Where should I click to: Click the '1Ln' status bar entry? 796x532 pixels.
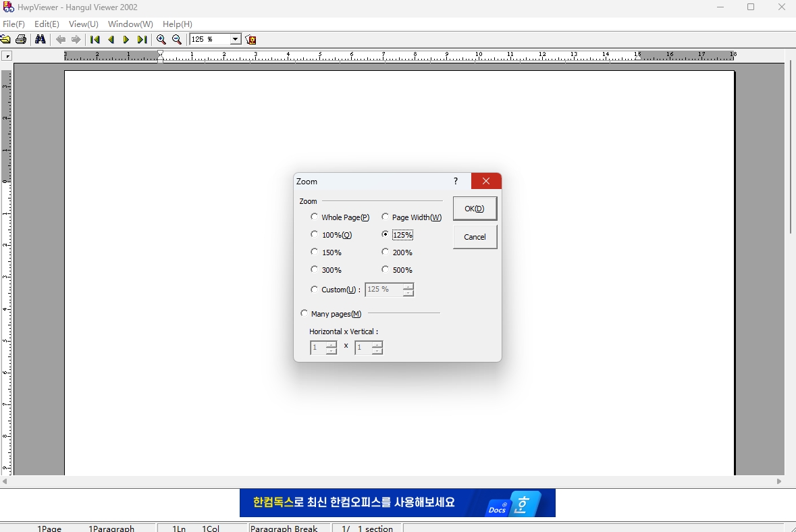[x=179, y=529]
